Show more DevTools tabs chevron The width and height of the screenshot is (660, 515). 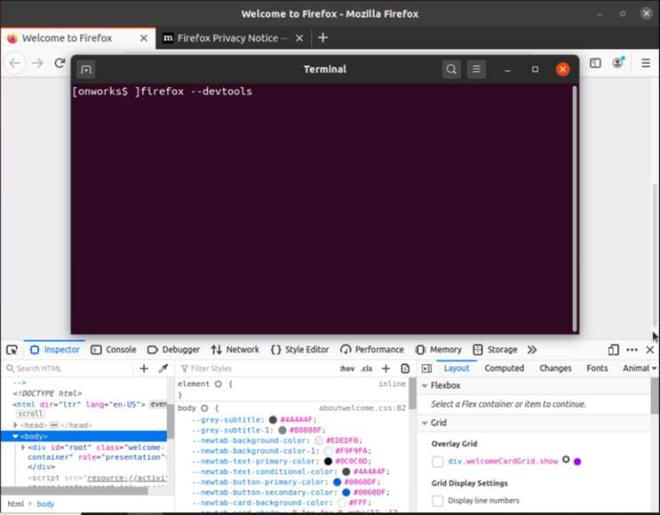click(532, 350)
